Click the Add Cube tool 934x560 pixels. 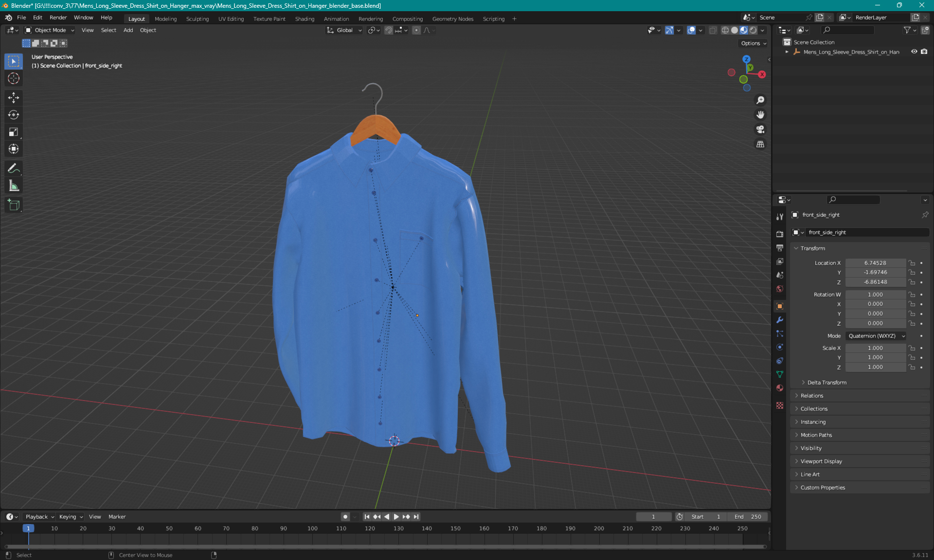[14, 205]
